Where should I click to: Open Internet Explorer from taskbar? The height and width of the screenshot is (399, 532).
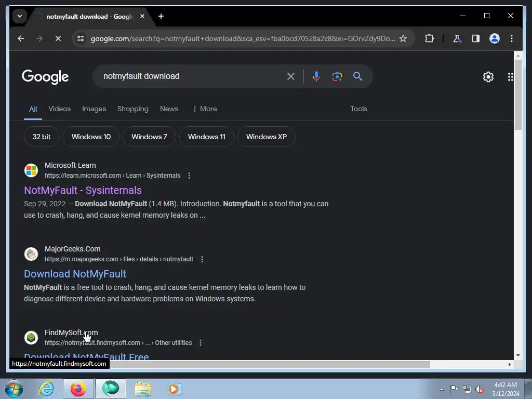(x=46, y=389)
